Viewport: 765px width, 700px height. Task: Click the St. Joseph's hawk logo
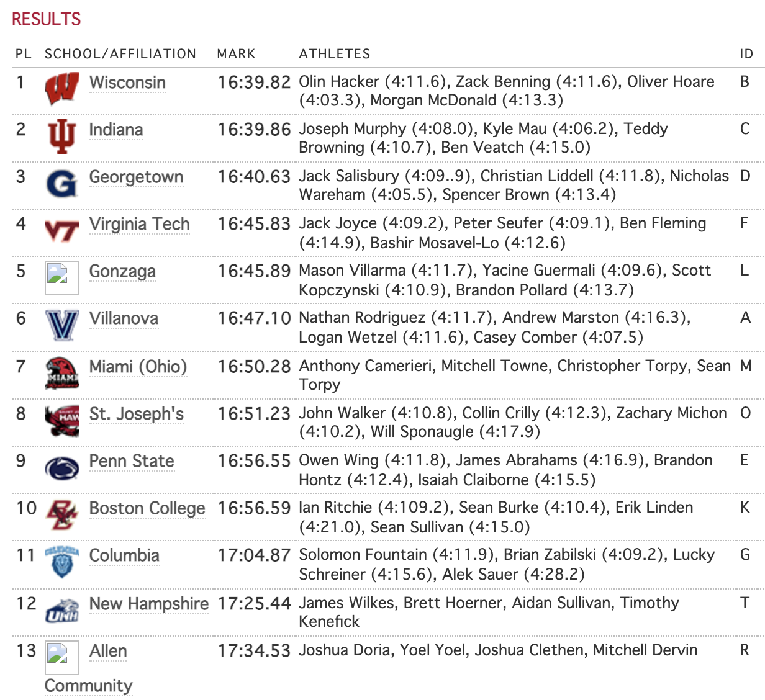[62, 420]
